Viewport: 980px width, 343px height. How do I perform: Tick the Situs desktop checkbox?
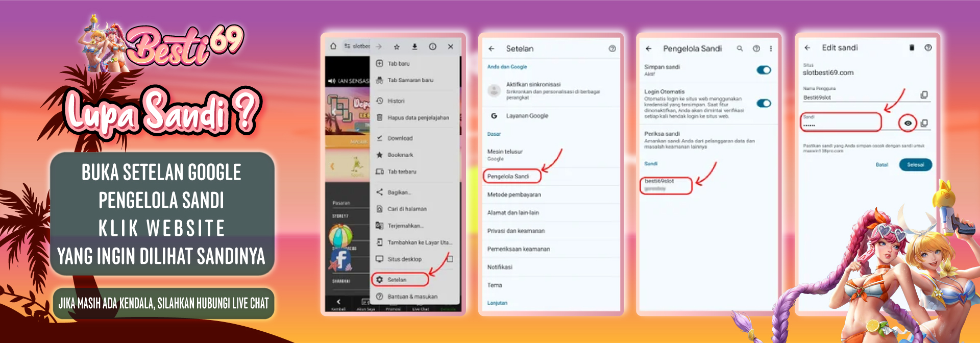(450, 259)
